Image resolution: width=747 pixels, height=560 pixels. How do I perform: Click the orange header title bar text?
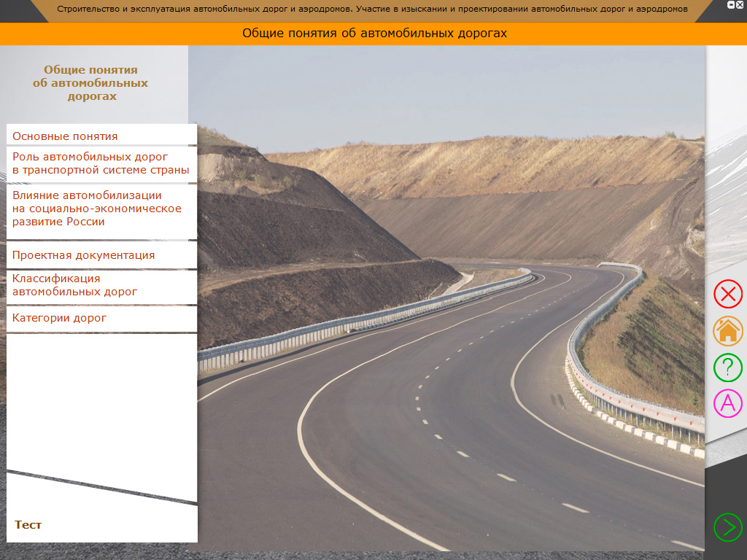[x=374, y=34]
